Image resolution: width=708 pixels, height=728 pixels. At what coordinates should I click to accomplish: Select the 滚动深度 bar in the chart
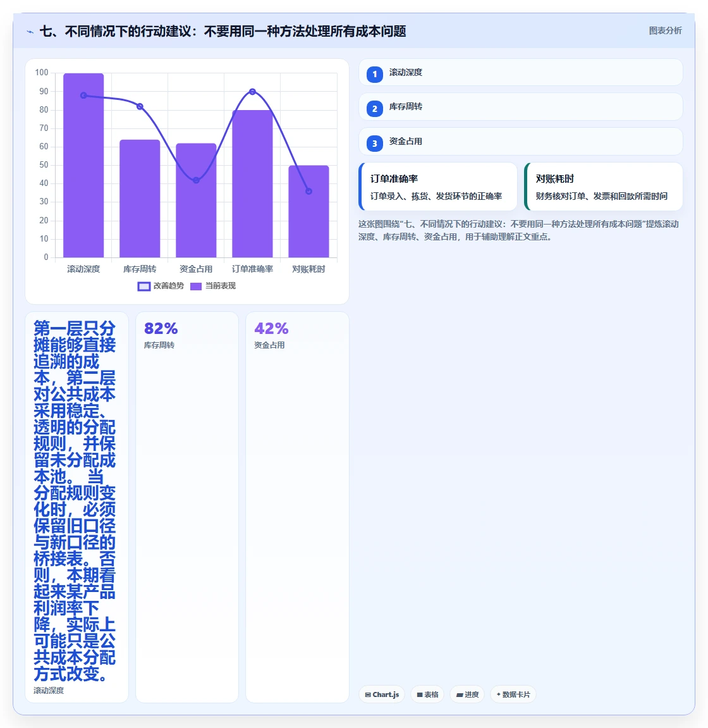[83, 165]
